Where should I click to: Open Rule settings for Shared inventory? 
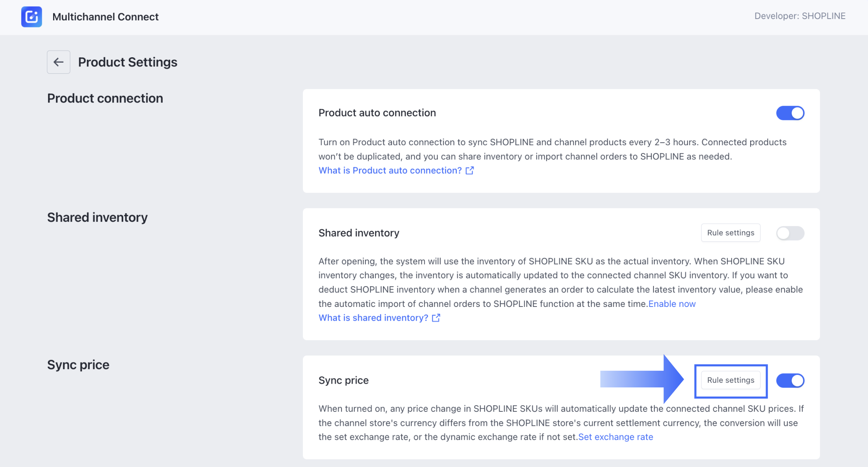(731, 233)
